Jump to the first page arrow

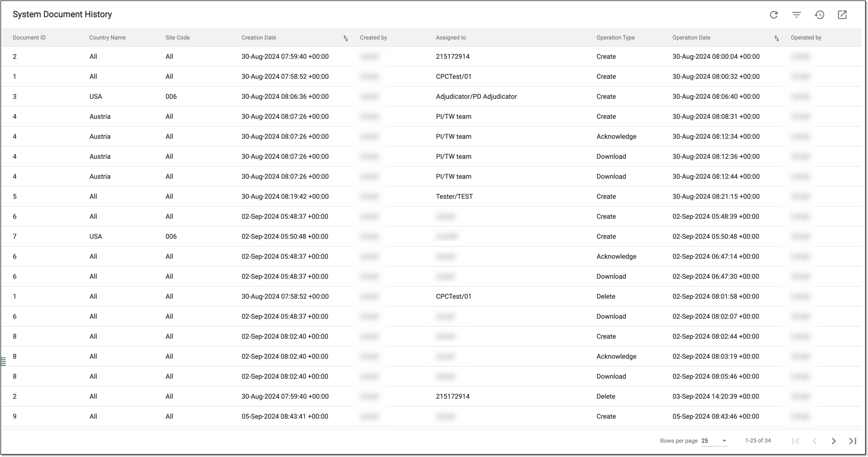pos(796,441)
